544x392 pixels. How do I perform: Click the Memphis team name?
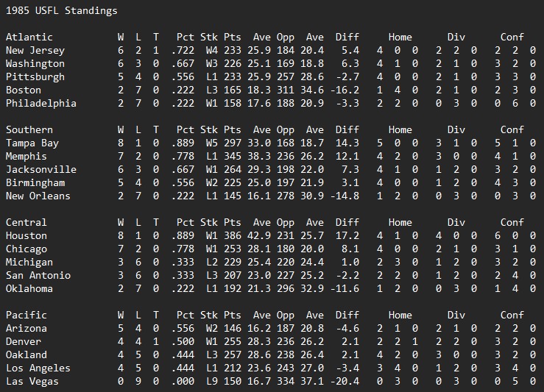tap(26, 156)
